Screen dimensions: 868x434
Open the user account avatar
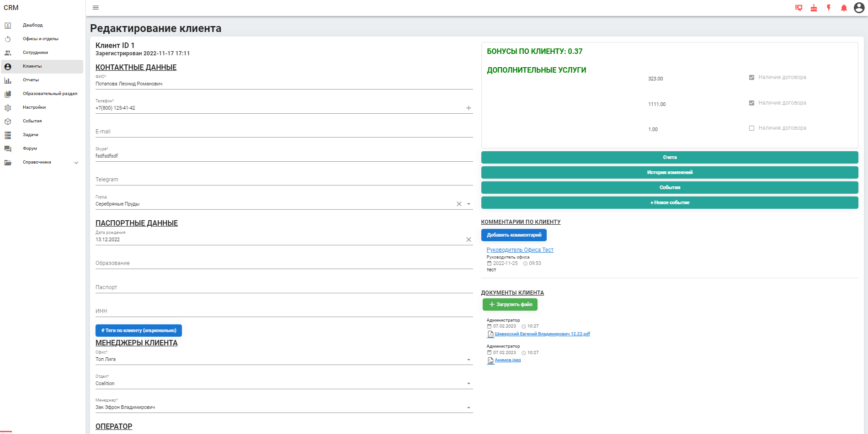[859, 8]
